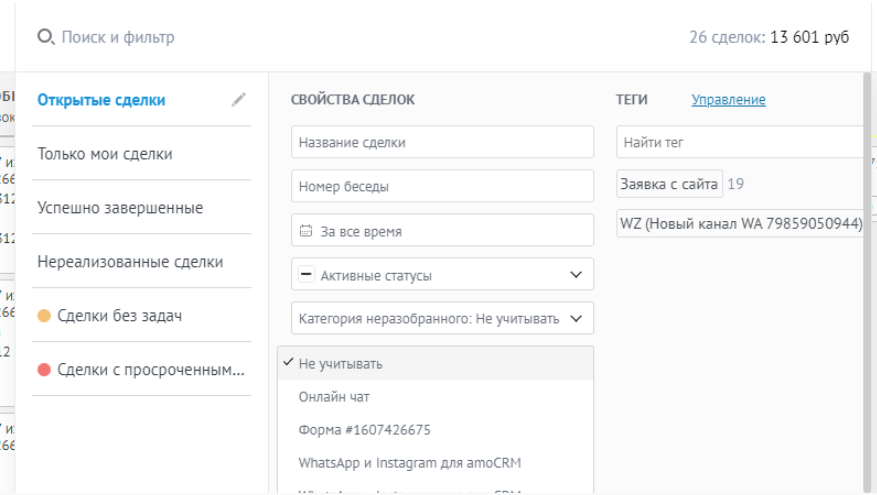Click the Название сделки input field
The image size is (877, 495).
point(442,142)
